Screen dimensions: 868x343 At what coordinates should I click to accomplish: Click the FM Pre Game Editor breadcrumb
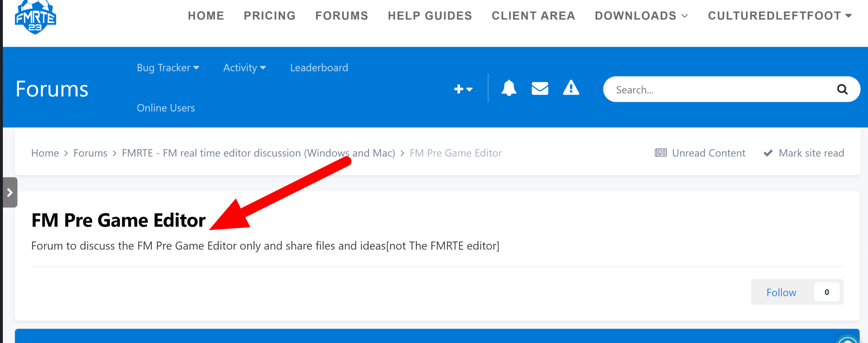coord(456,153)
